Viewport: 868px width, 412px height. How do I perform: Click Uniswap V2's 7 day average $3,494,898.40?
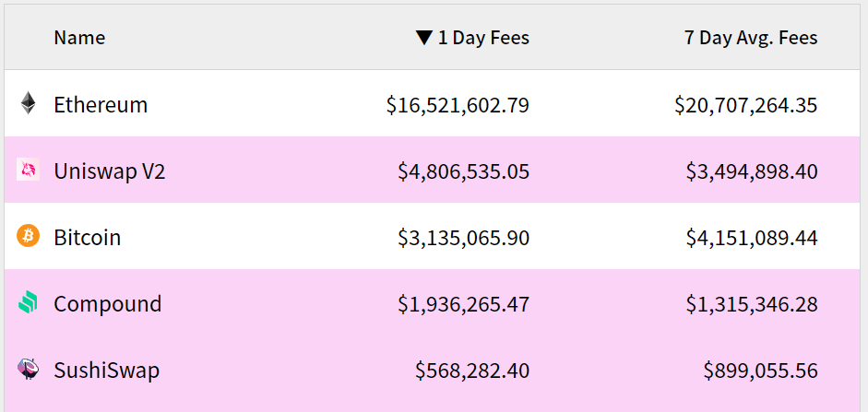752,171
